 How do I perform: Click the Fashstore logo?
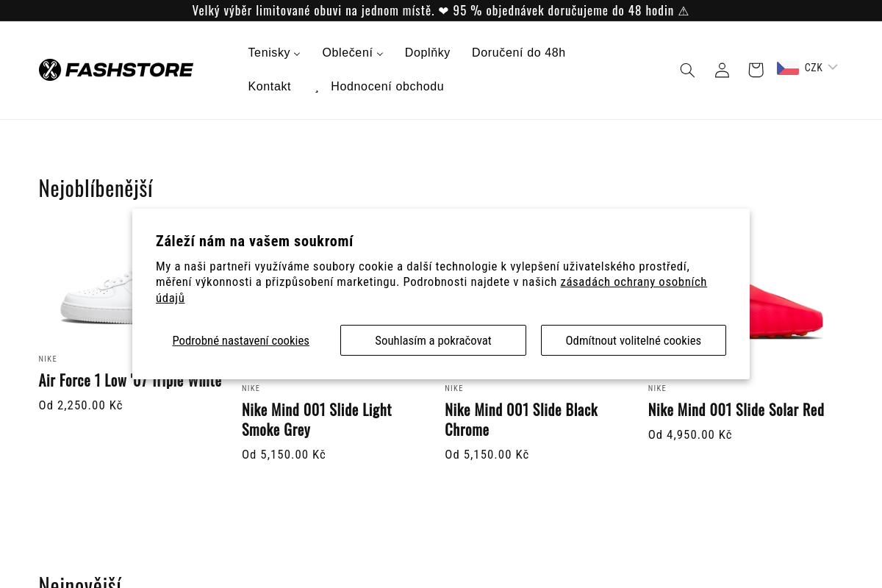point(116,70)
